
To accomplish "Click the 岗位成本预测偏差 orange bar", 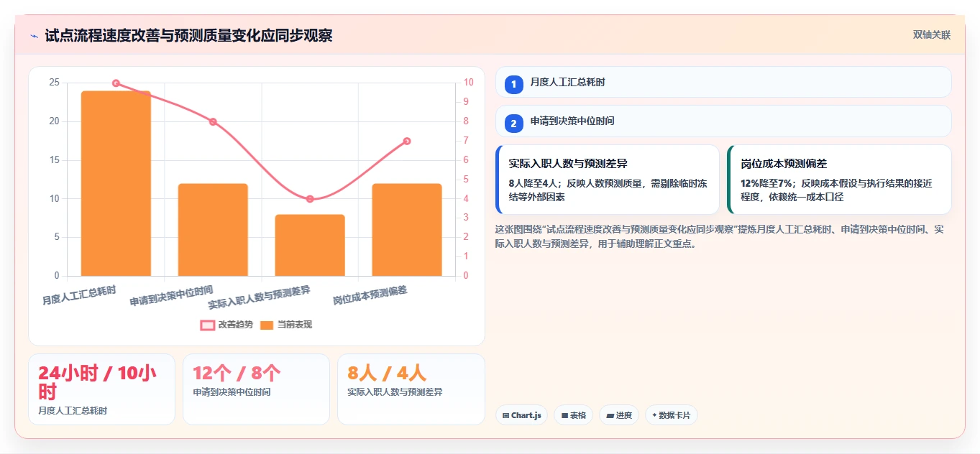I will 407,230.
